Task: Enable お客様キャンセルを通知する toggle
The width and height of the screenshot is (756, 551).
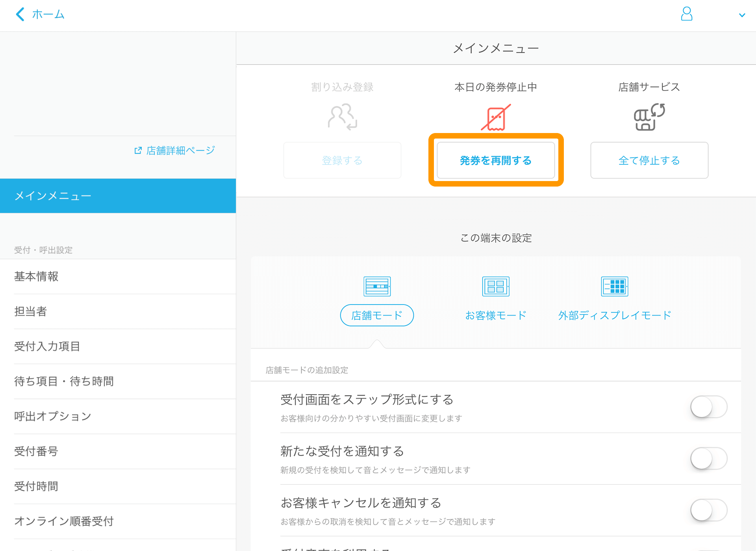Action: click(x=708, y=510)
